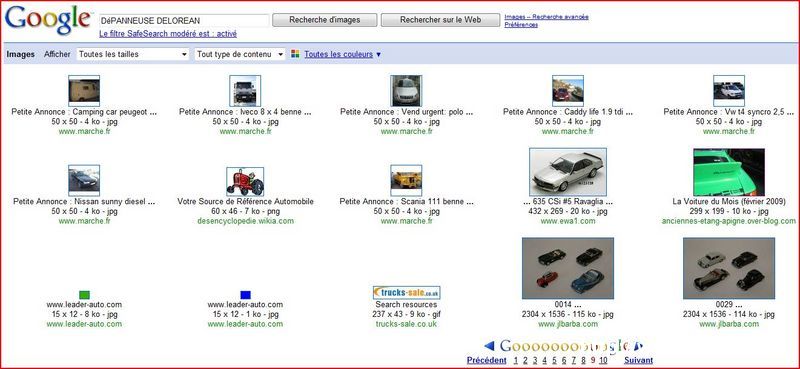
Task: Go to results page 6
Action: (x=564, y=360)
